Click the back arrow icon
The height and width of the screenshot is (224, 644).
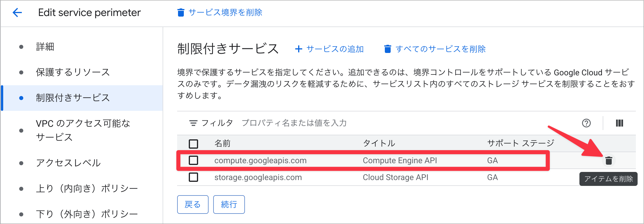click(17, 13)
